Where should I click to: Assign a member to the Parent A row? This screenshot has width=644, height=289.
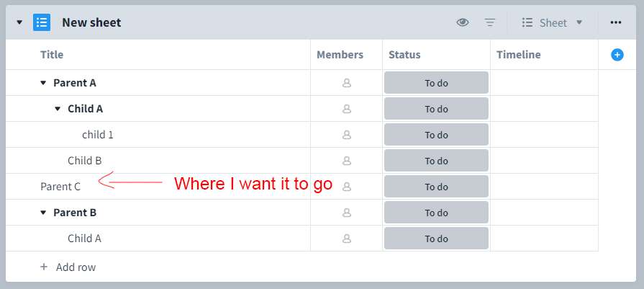click(x=347, y=83)
